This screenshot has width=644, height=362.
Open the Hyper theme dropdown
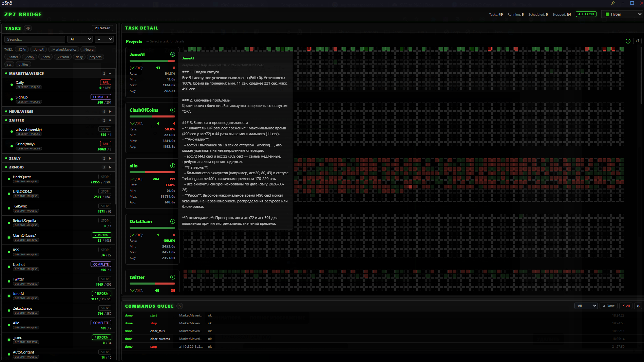tap(623, 14)
